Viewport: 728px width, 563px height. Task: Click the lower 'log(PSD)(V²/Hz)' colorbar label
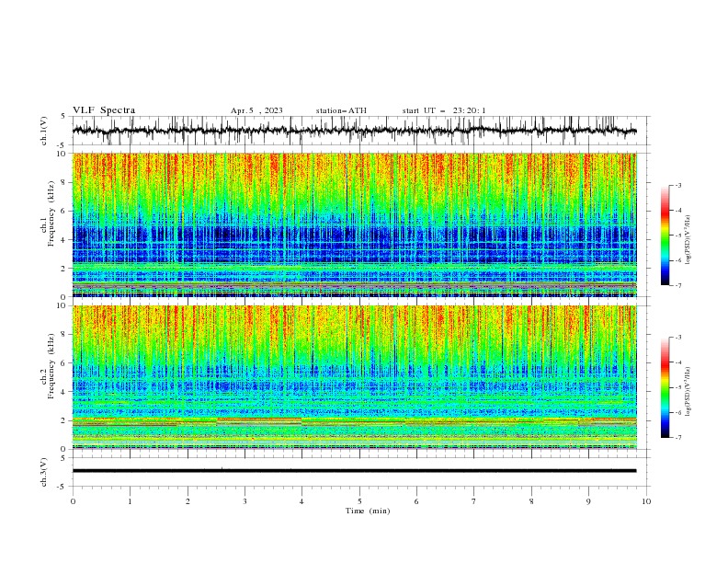[x=688, y=392]
